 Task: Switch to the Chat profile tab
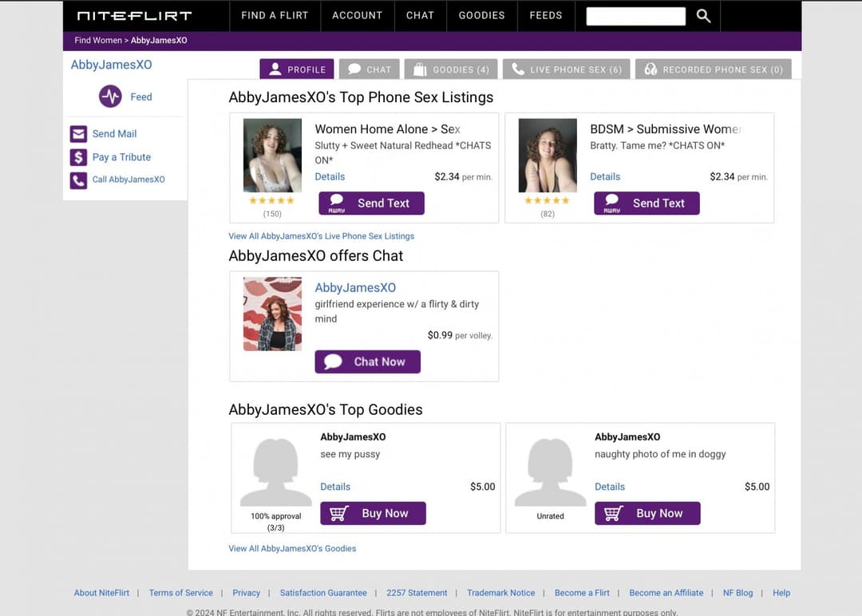click(x=370, y=69)
